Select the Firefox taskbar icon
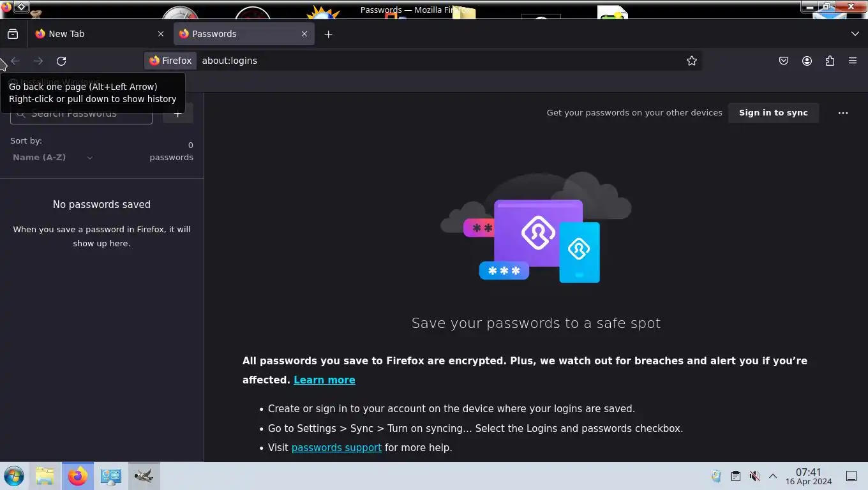The height and width of the screenshot is (490, 868). [78, 476]
